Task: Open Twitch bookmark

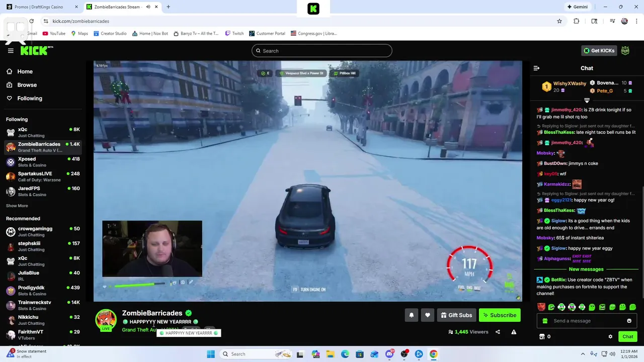Action: 234,33
